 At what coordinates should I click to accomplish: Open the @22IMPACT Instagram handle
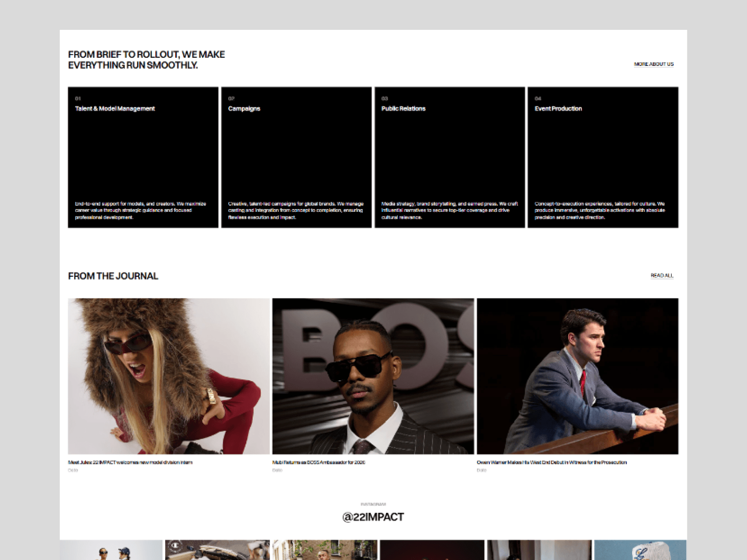point(373,517)
